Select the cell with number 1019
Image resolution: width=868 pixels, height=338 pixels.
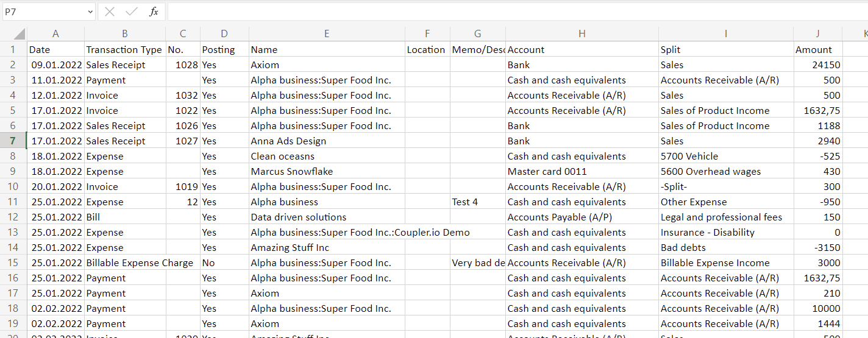[183, 186]
